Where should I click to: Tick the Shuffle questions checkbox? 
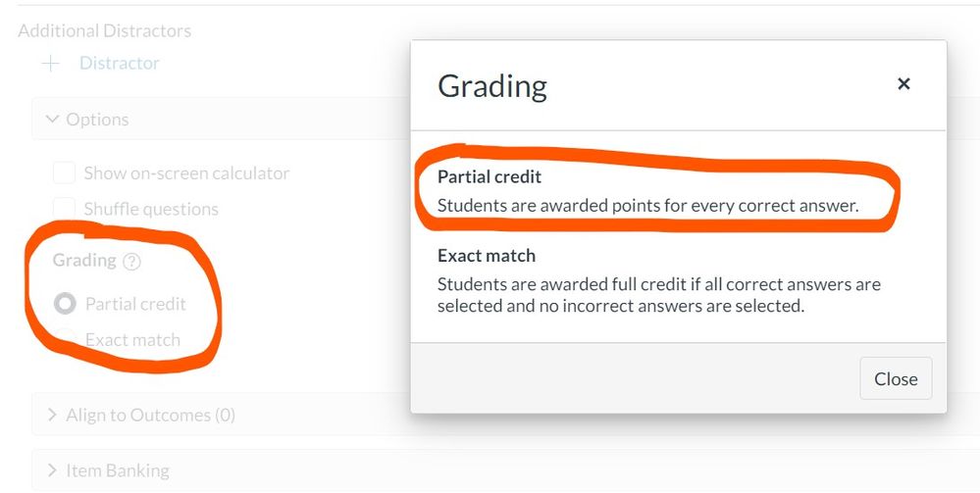pos(65,208)
